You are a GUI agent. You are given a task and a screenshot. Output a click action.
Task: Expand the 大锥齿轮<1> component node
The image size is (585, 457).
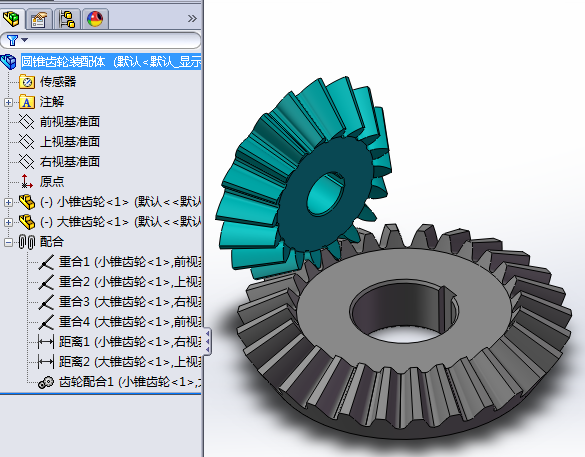(8, 222)
